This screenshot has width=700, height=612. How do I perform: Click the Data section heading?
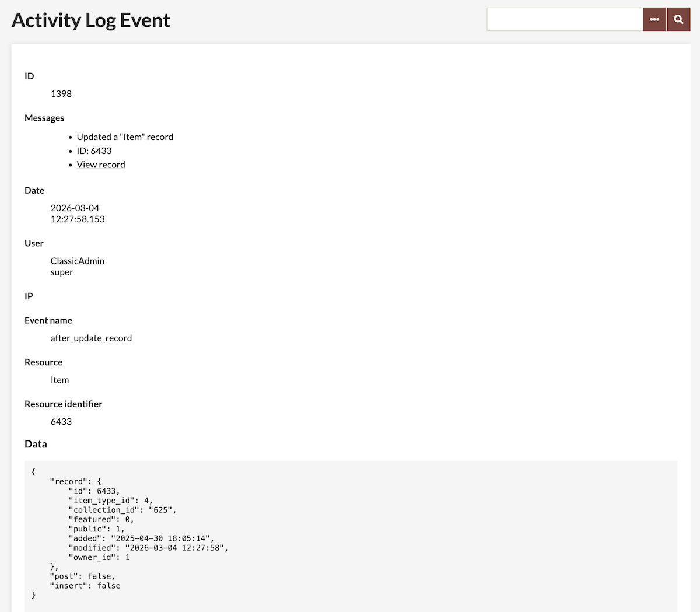click(36, 444)
